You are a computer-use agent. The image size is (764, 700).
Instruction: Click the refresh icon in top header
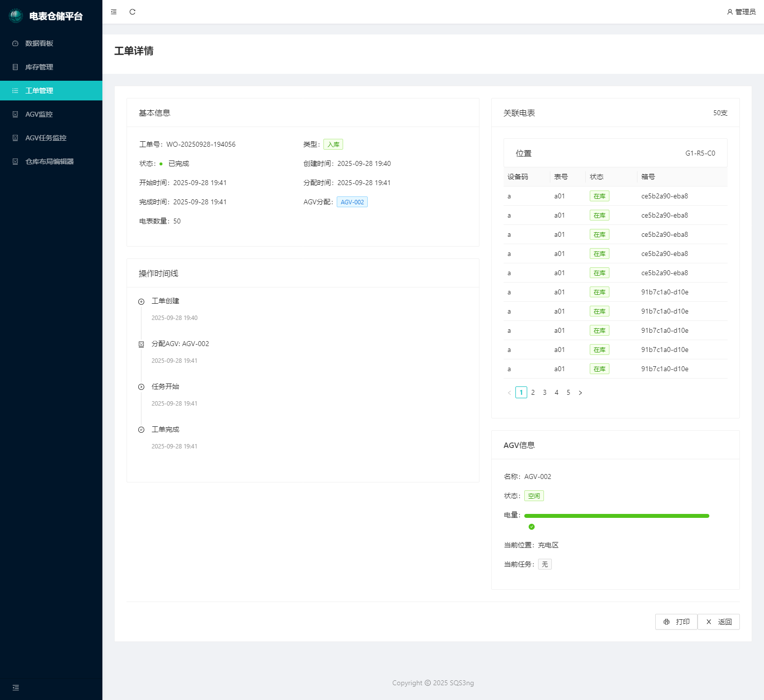[x=132, y=12]
